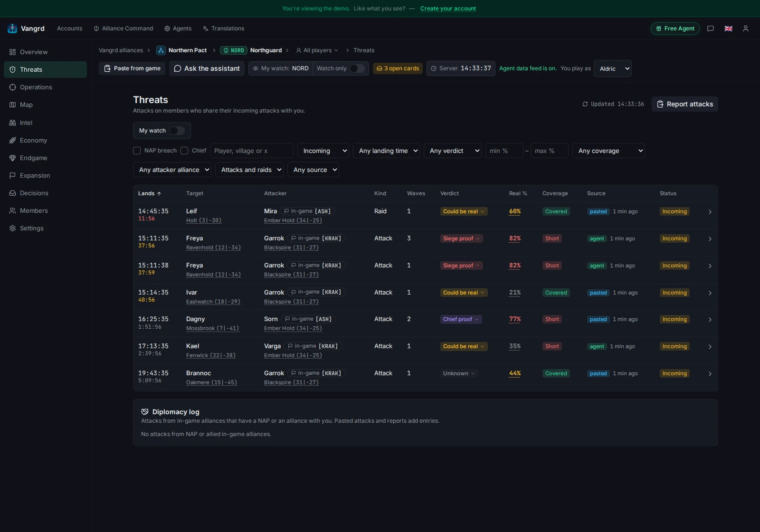Viewport: 760px width, 532px height.
Task: Click the NORD shield badge
Action: [234, 50]
